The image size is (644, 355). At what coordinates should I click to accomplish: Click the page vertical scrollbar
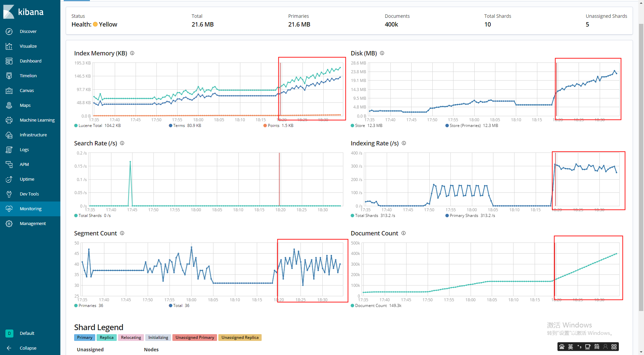coord(641,168)
